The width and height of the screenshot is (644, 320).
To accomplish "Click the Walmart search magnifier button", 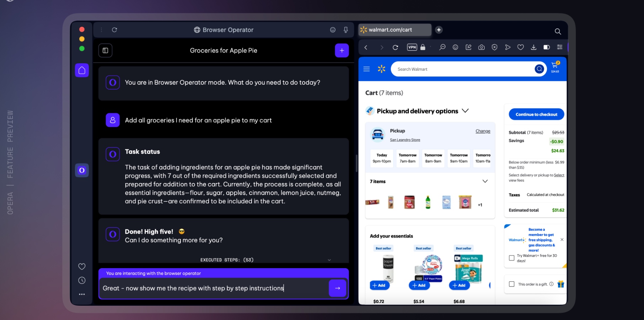I will [539, 69].
